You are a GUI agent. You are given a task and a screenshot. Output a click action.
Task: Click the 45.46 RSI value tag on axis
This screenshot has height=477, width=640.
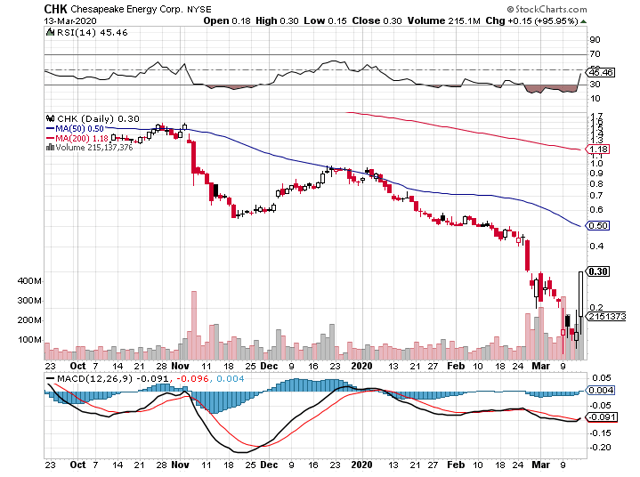click(x=600, y=73)
